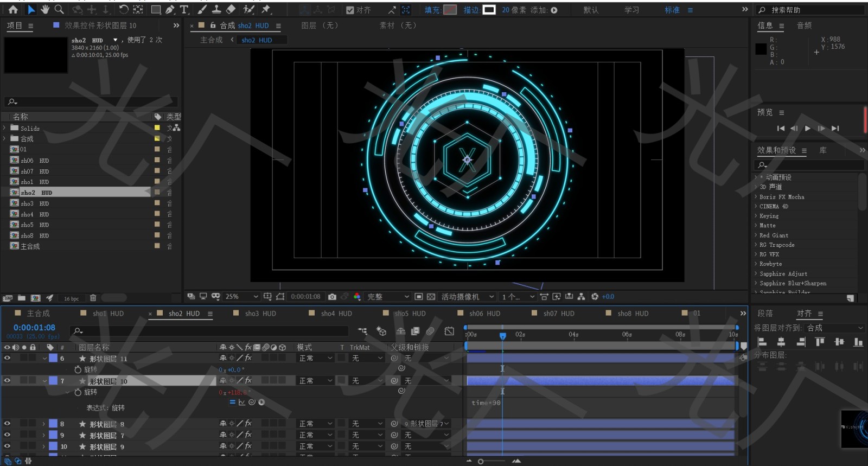Expand the Red Giant effects category
The height and width of the screenshot is (466, 868).
(x=756, y=235)
